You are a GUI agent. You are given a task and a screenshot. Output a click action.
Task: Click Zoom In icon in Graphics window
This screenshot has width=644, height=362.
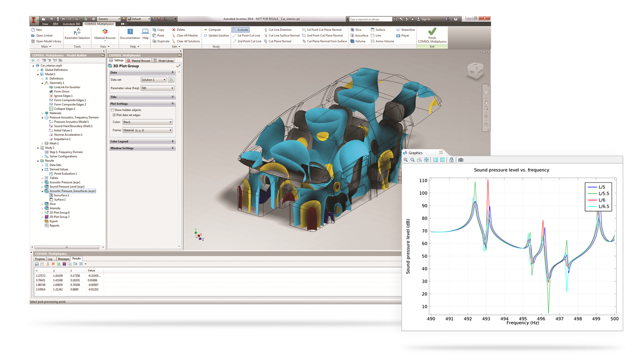[x=406, y=160]
